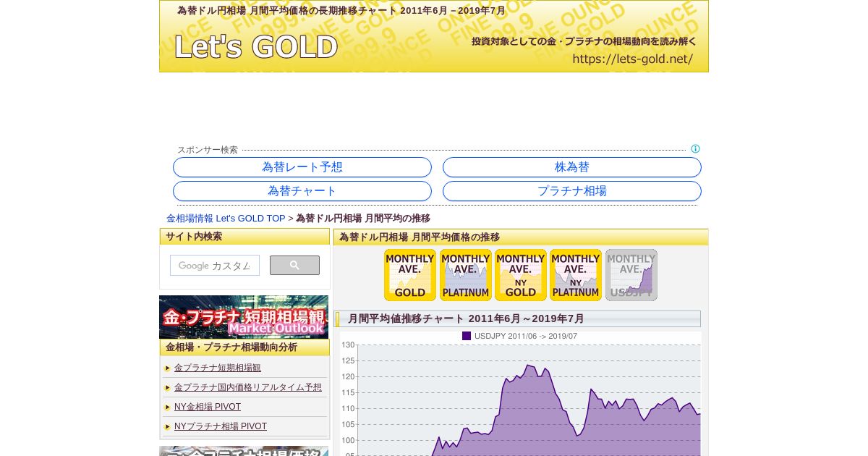The height and width of the screenshot is (456, 868).
Task: Toggle the USDJPY 2011/06 -> 2019/07 legend swatch
Action: pyautogui.click(x=467, y=336)
